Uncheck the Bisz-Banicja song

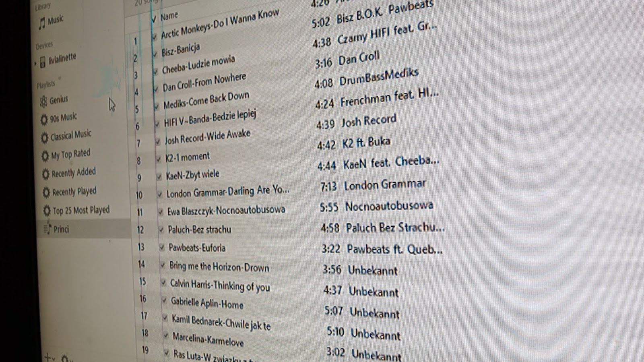155,54
